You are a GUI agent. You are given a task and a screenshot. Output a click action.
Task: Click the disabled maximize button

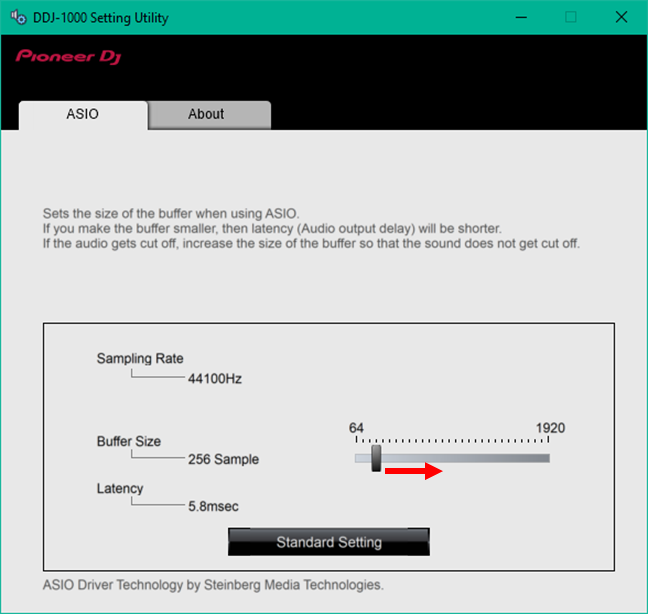[x=571, y=17]
